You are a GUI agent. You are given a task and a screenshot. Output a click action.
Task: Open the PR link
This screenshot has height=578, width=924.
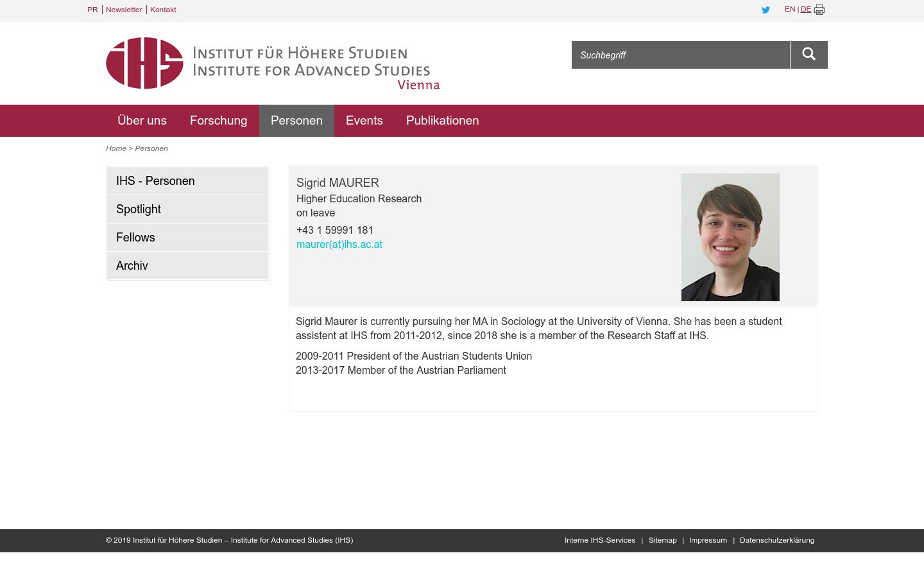pyautogui.click(x=92, y=10)
